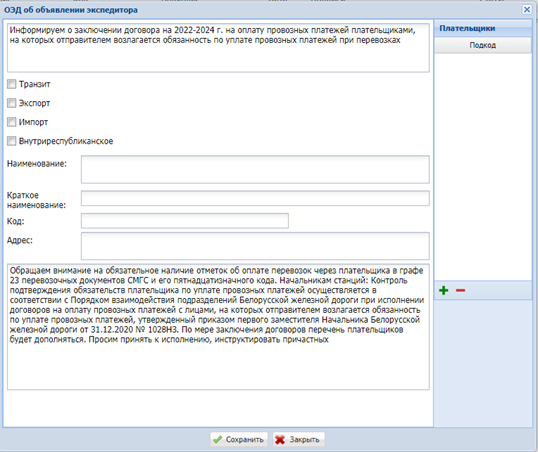Click the bottom text area starting with Обращаем внимание
The height and width of the screenshot is (452, 538).
[218, 327]
